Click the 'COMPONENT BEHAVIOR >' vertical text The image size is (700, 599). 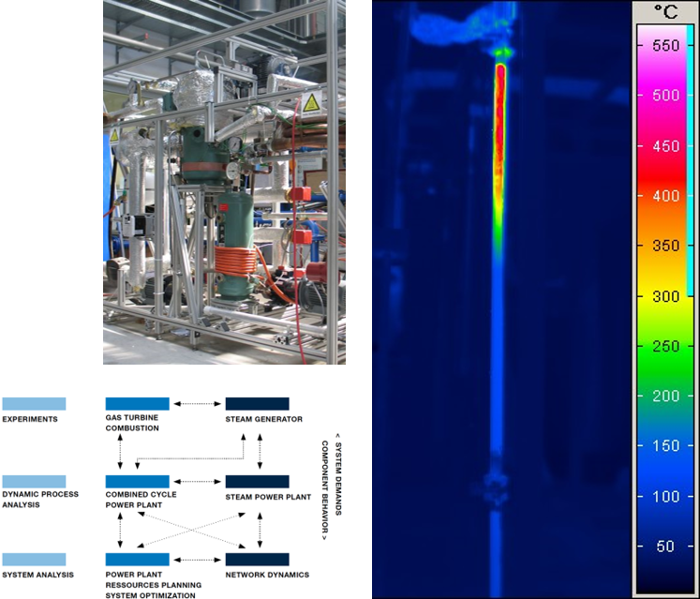tap(325, 490)
